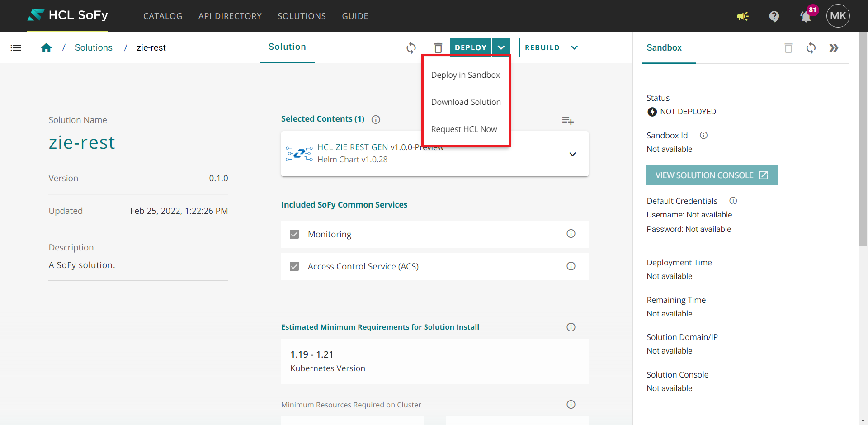The height and width of the screenshot is (425, 868).
Task: Switch to the Solution tab
Action: coord(287,47)
